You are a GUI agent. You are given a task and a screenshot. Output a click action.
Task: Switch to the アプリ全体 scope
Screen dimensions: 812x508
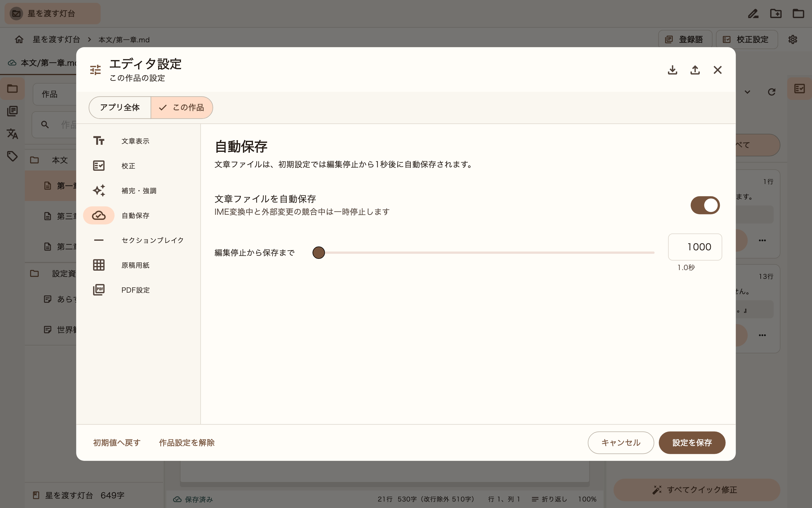pyautogui.click(x=120, y=108)
